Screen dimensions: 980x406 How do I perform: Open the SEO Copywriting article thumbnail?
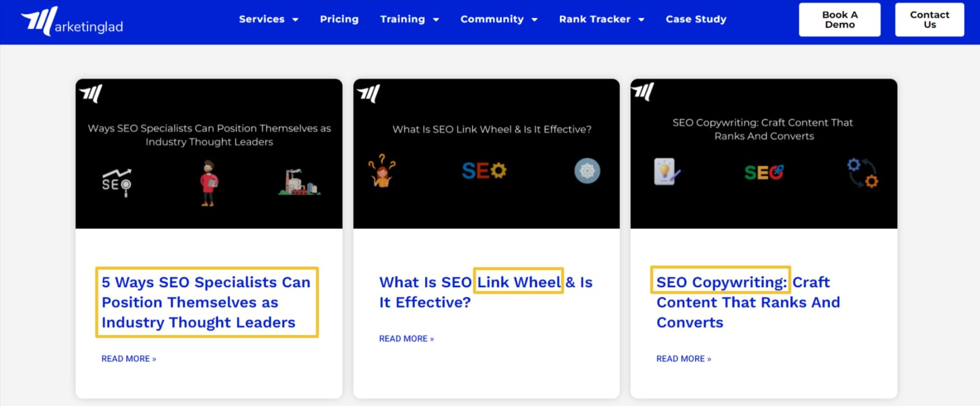(764, 154)
